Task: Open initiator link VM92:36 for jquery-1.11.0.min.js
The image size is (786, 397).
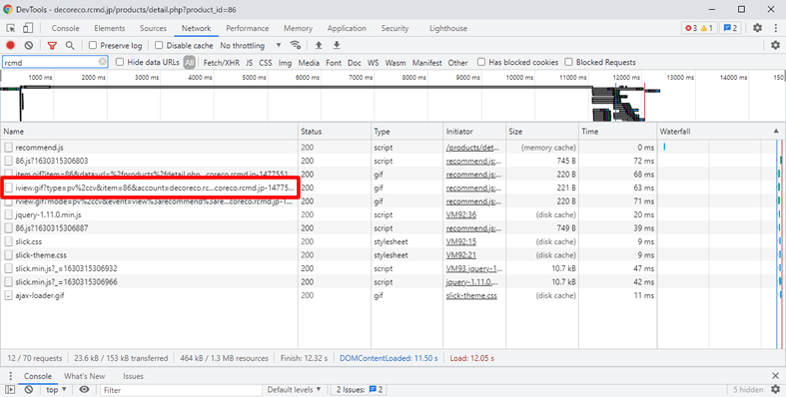Action: (x=461, y=215)
